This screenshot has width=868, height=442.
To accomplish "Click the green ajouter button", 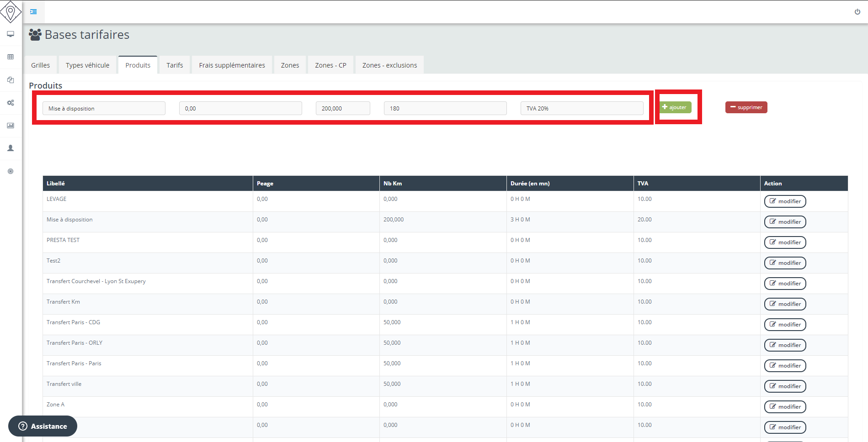I will [676, 107].
